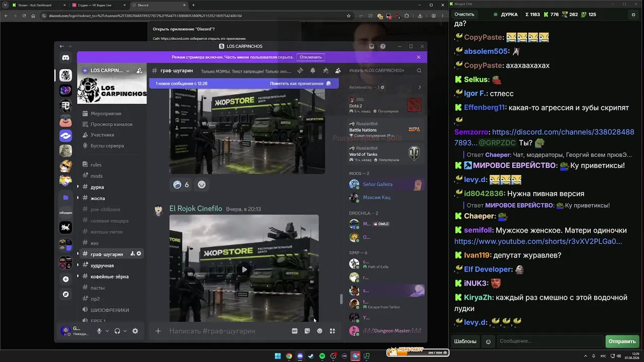Switch to the дурка channel

tap(97, 187)
